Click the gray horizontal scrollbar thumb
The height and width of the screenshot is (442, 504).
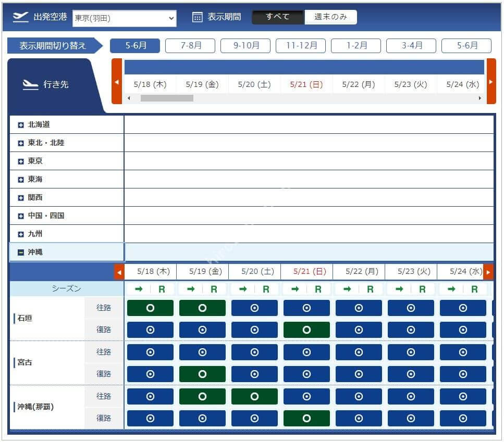pyautogui.click(x=167, y=98)
